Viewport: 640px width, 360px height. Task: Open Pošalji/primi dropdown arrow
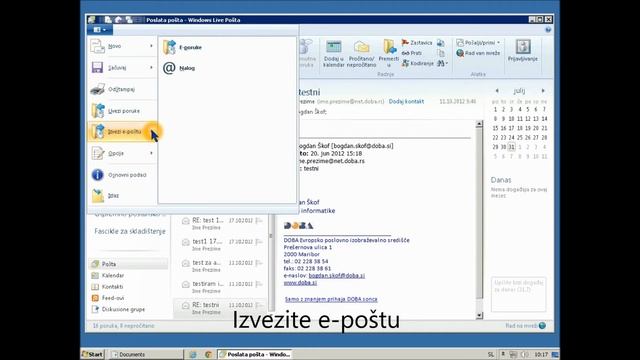(498, 42)
